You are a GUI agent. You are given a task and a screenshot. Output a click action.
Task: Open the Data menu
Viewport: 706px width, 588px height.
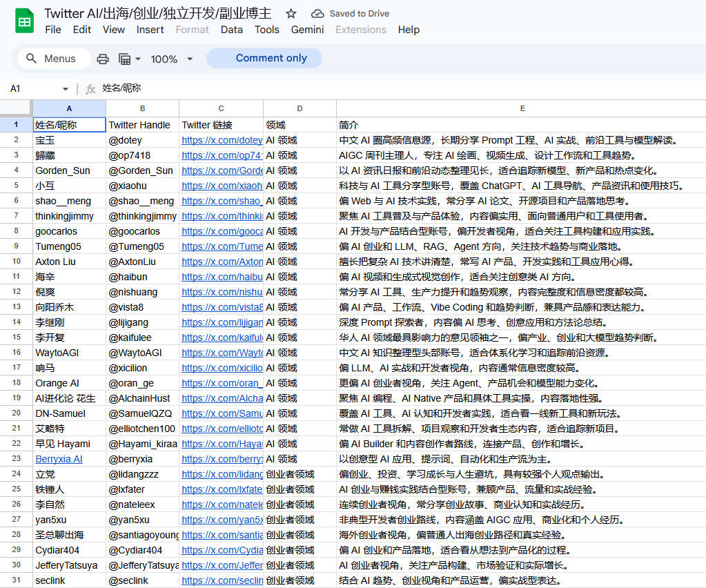pyautogui.click(x=231, y=30)
